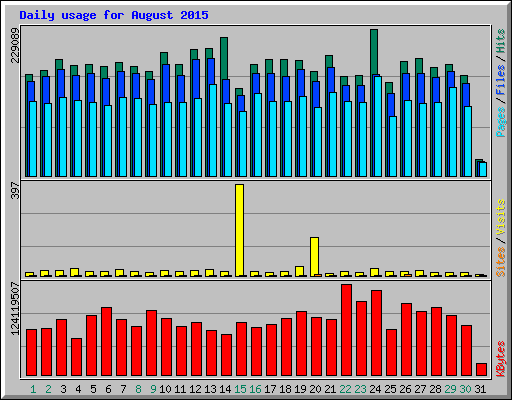Click day 10 on the date axis
Screen dimensions: 512x400
pos(165,389)
